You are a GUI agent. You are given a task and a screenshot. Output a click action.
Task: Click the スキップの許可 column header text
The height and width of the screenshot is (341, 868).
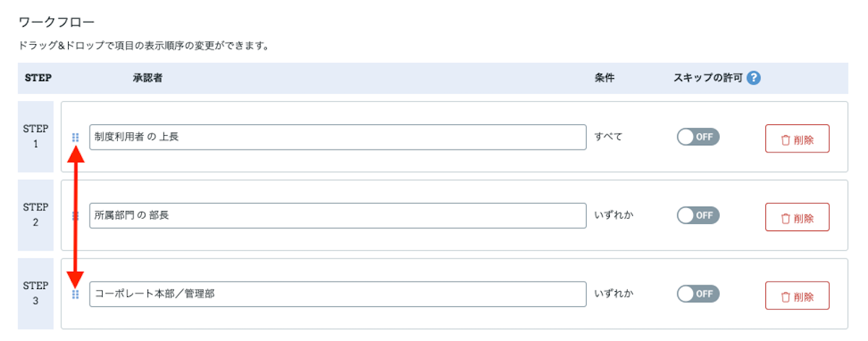(x=708, y=78)
